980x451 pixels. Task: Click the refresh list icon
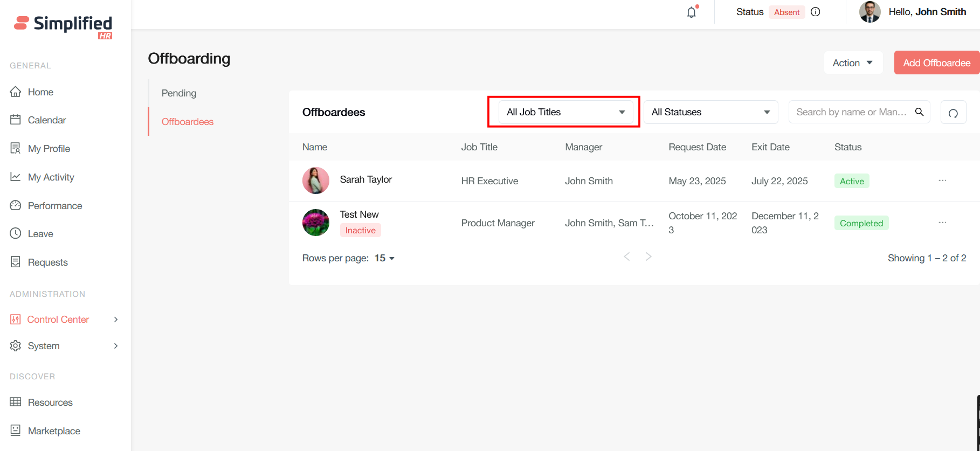pos(953,113)
